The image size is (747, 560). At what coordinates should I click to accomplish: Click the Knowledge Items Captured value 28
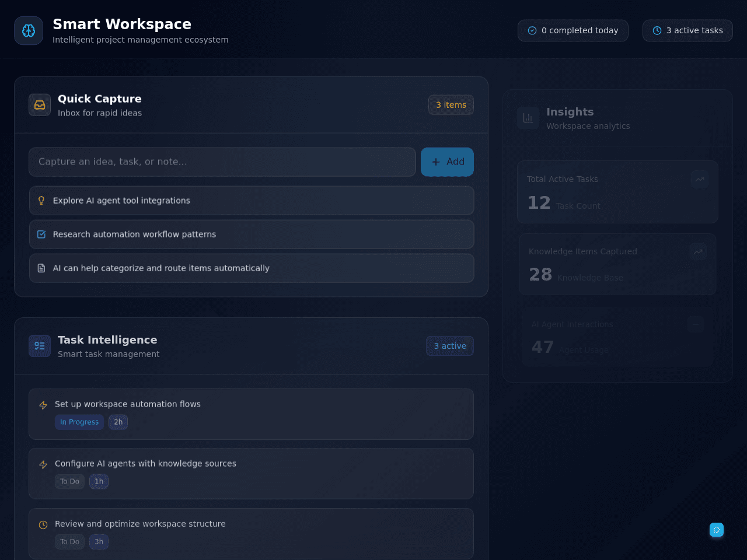pyautogui.click(x=540, y=275)
